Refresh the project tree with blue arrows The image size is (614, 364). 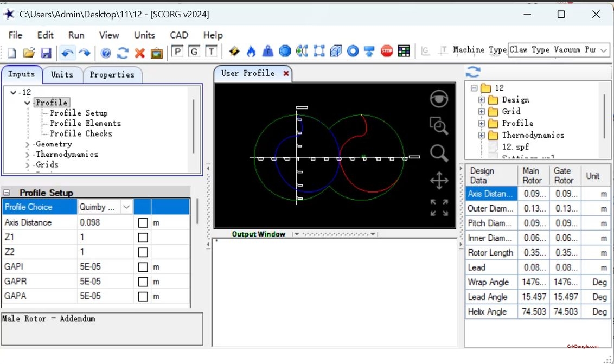[x=473, y=72]
